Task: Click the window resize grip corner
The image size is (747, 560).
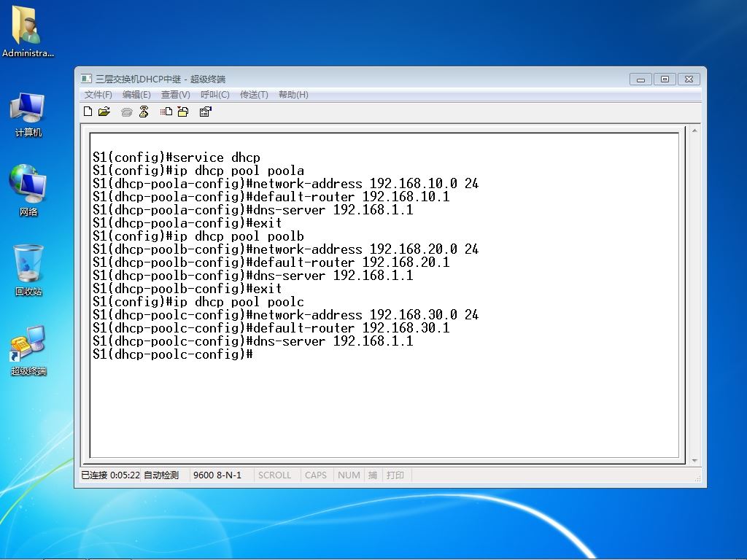Action: click(x=697, y=478)
